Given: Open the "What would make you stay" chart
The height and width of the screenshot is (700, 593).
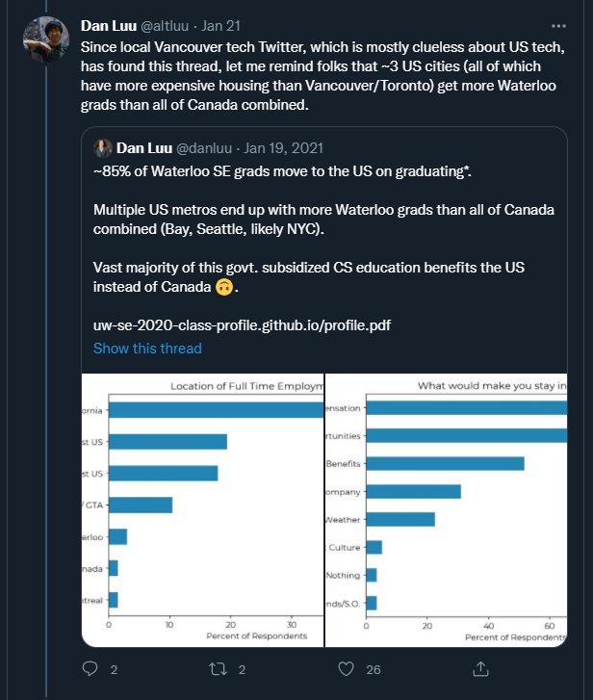Looking at the screenshot, I should [x=447, y=509].
